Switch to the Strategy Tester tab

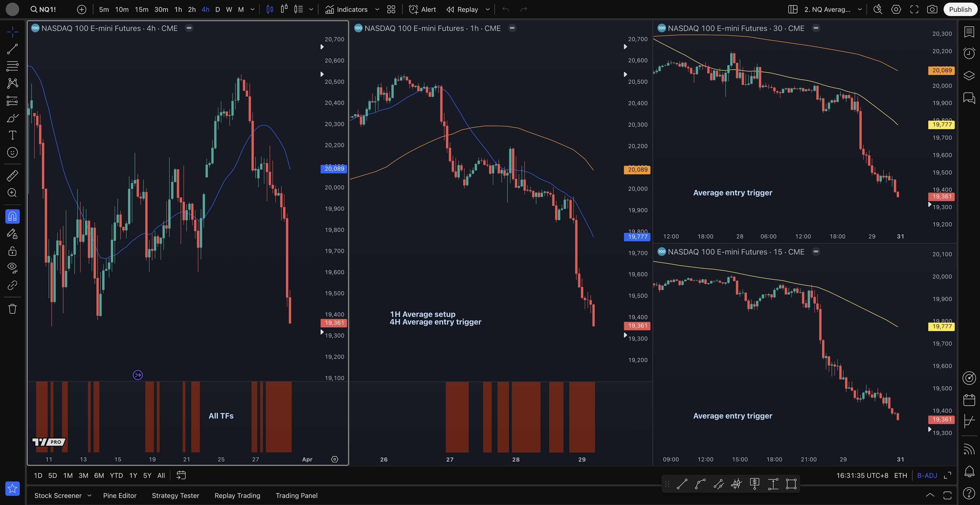pos(175,496)
